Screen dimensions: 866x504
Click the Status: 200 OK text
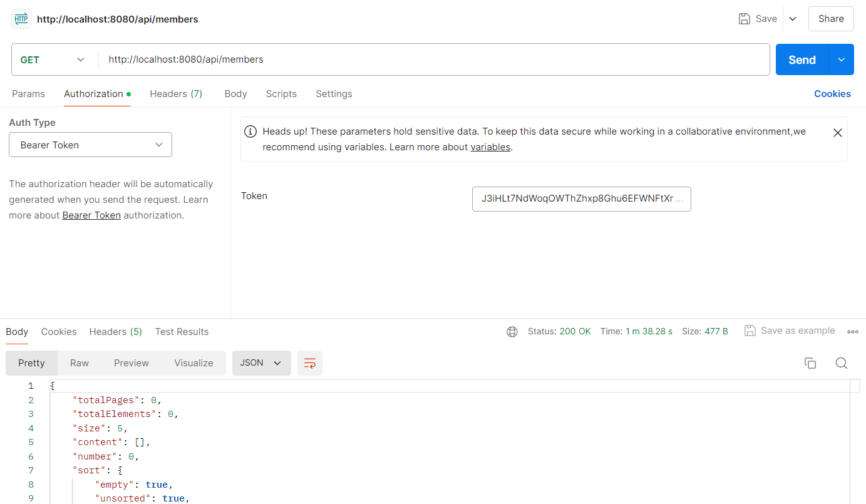(x=559, y=331)
